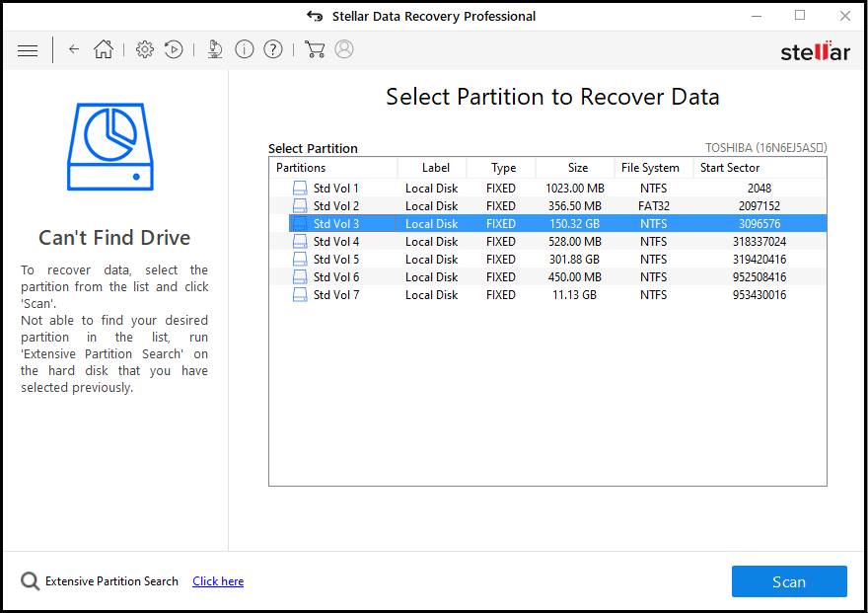The height and width of the screenshot is (613, 868).
Task: Click the Extensive Partition Search magnifier icon
Action: pos(30,581)
